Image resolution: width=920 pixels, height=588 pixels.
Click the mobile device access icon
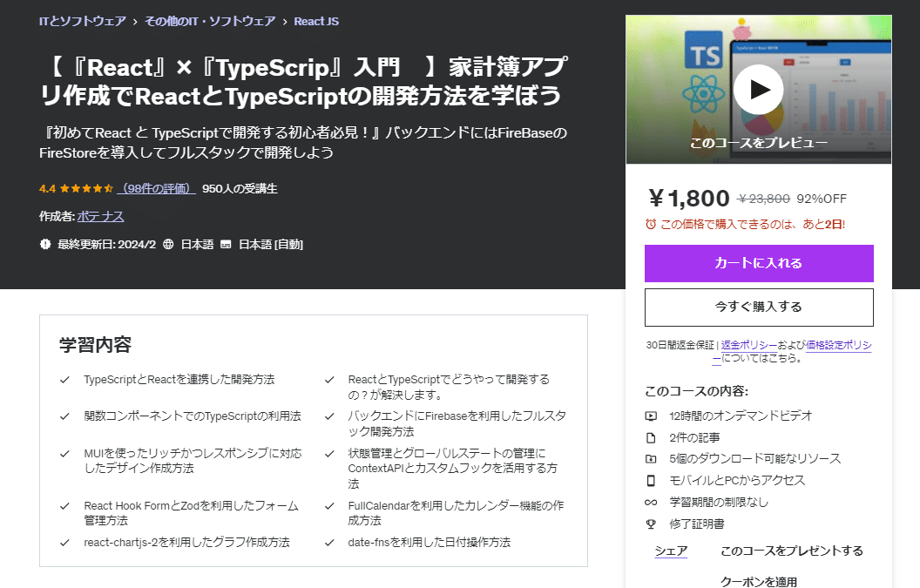coord(651,480)
